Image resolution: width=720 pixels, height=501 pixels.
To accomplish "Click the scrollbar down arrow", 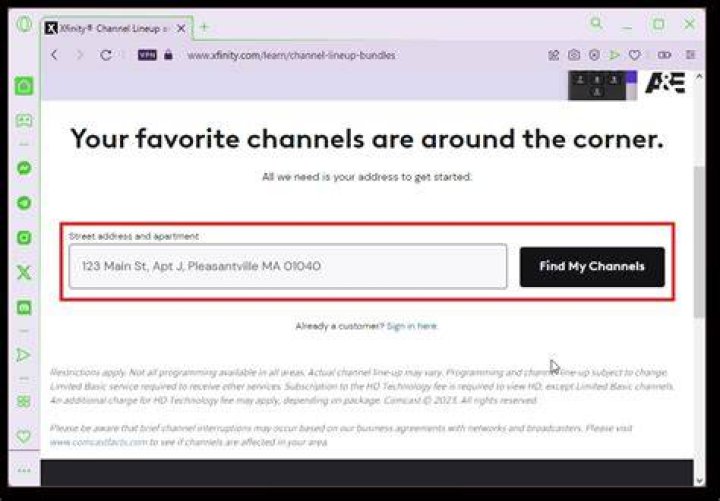I will pos(699,480).
